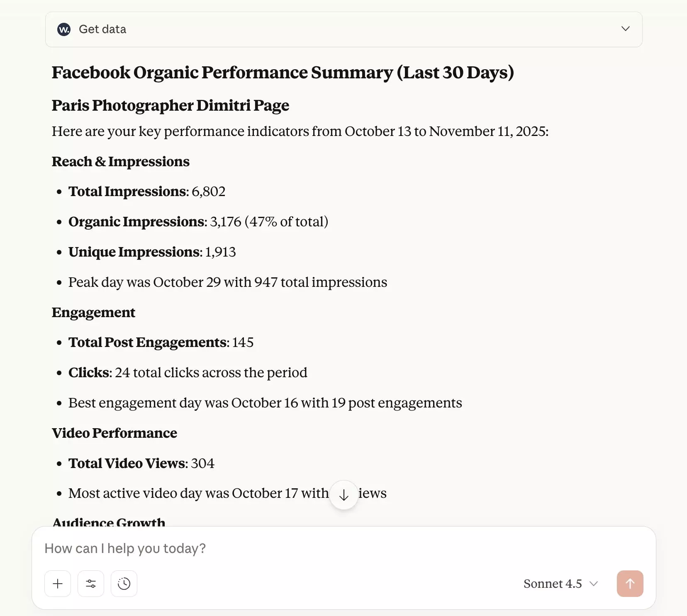The height and width of the screenshot is (616, 687).
Task: Click the Video Performance subheading
Action: 114,433
